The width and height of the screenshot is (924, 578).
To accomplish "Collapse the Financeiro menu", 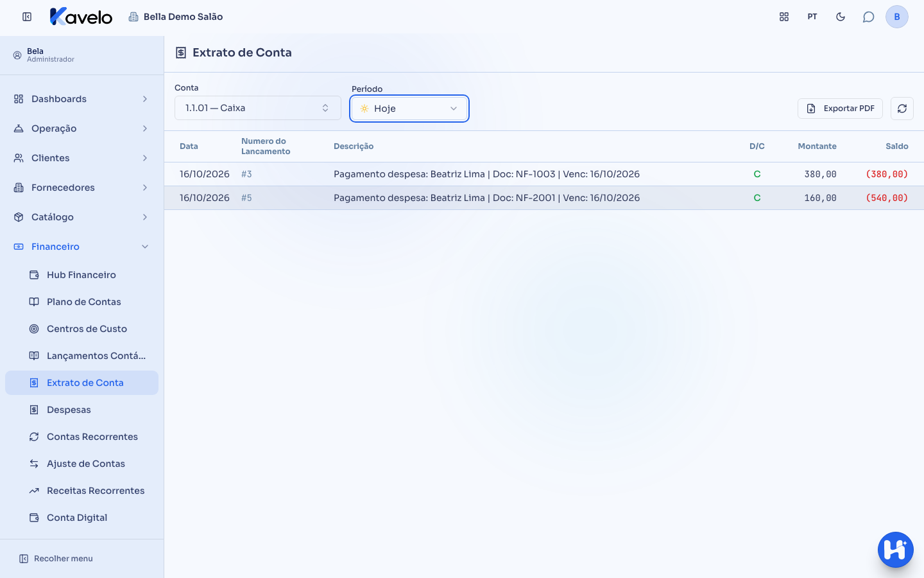I will pos(81,247).
